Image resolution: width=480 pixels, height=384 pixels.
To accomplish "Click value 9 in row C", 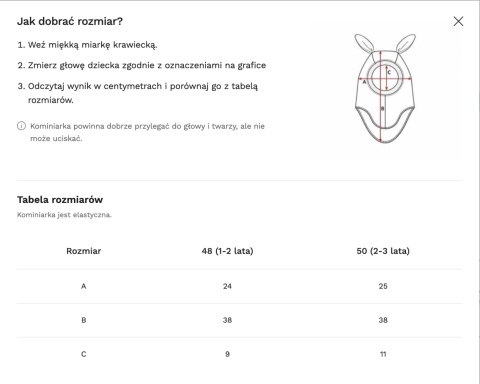I will coord(227,354).
